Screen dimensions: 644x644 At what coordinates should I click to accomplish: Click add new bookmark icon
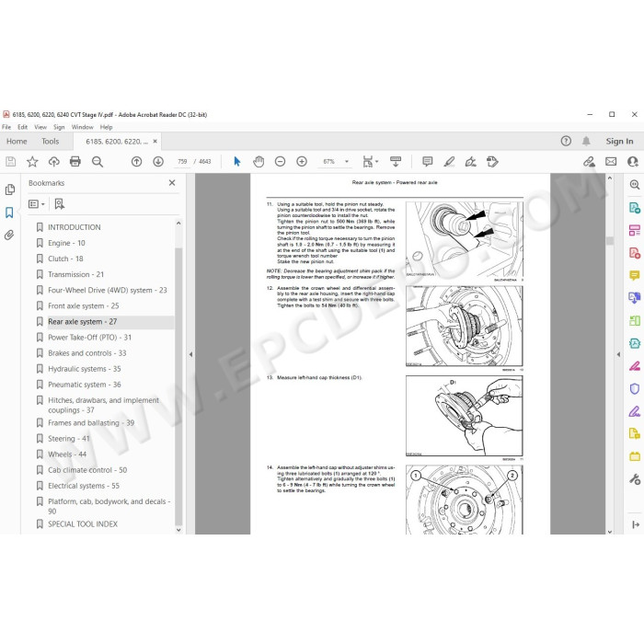tap(60, 203)
